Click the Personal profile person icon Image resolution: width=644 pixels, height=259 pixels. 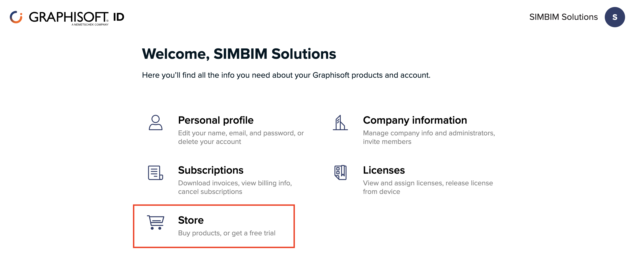(156, 122)
